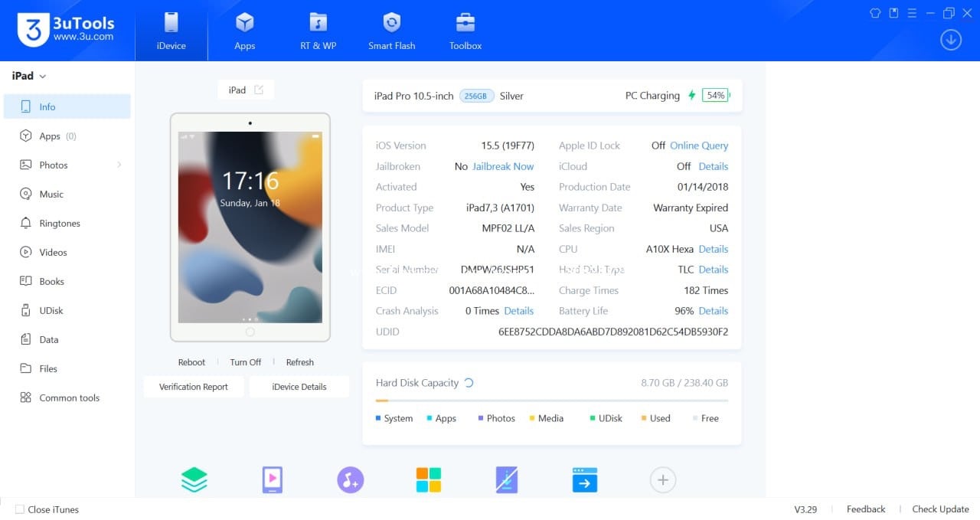Open the Toolbox tab
The width and height of the screenshot is (980, 520).
tap(465, 31)
